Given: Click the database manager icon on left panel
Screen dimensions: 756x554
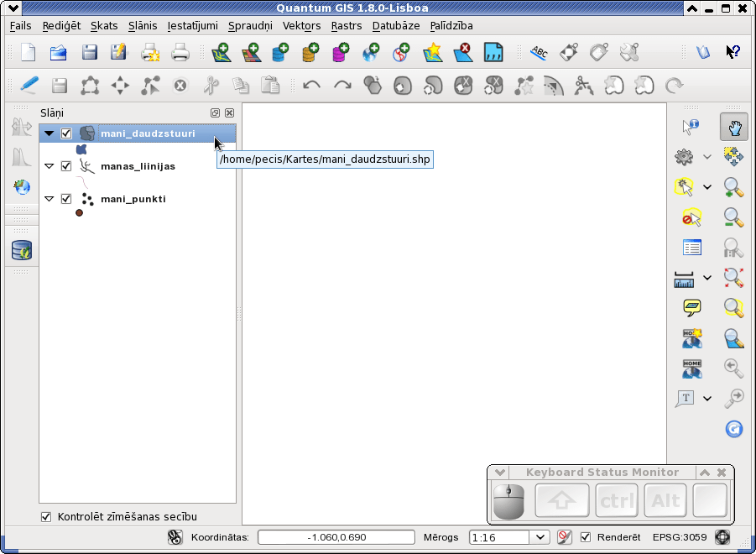Looking at the screenshot, I should (22, 250).
